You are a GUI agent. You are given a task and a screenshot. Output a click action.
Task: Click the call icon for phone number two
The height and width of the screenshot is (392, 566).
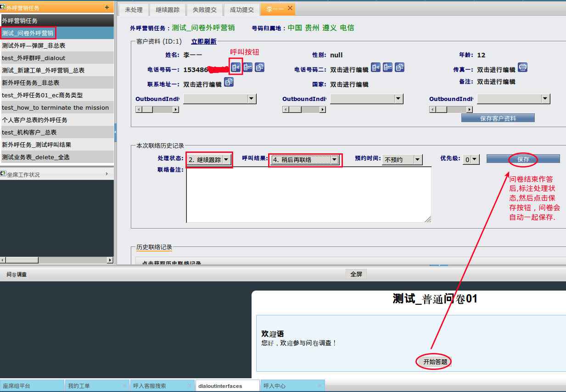[x=375, y=68]
